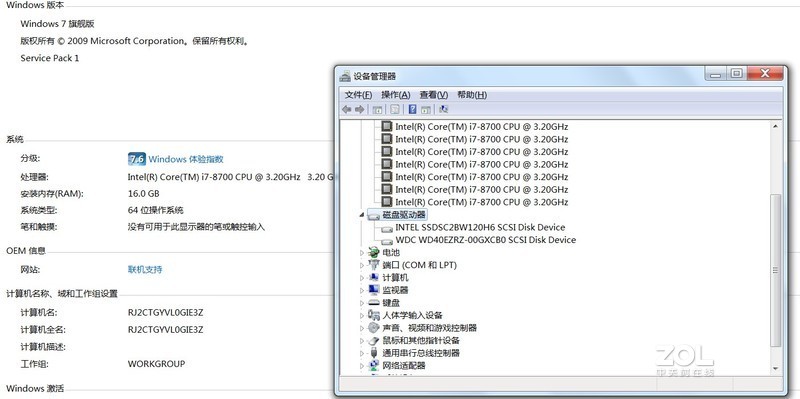Click the WORKGROUP workgroup value
The image size is (800, 399).
[x=156, y=364]
